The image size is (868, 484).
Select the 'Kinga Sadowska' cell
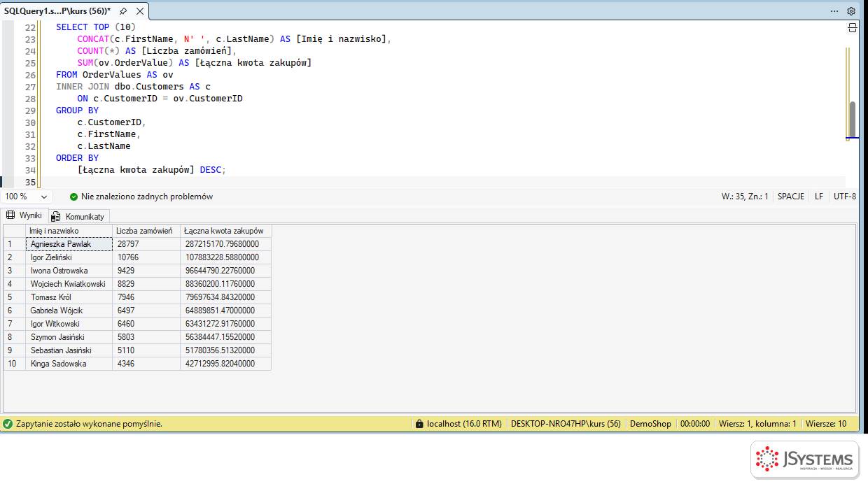pyautogui.click(x=69, y=364)
